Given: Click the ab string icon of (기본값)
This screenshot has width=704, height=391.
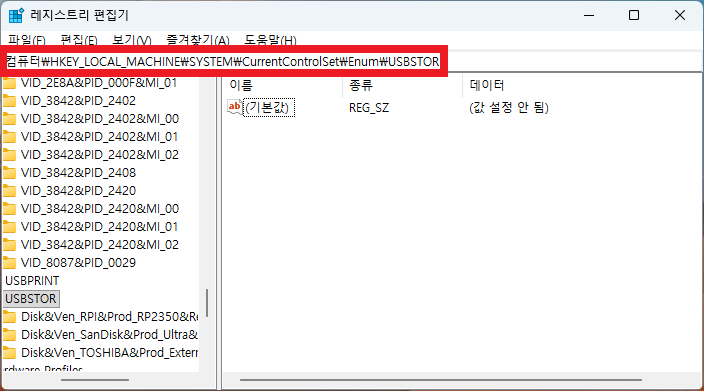Looking at the screenshot, I should click(234, 108).
